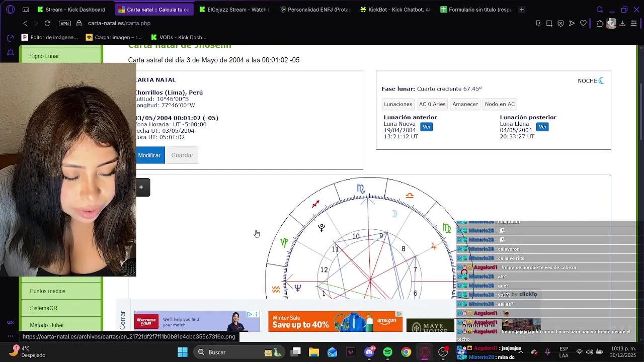This screenshot has width=644, height=362.
Task: Switch to the KickBot - Kick Chatbot tab
Action: coord(396,10)
